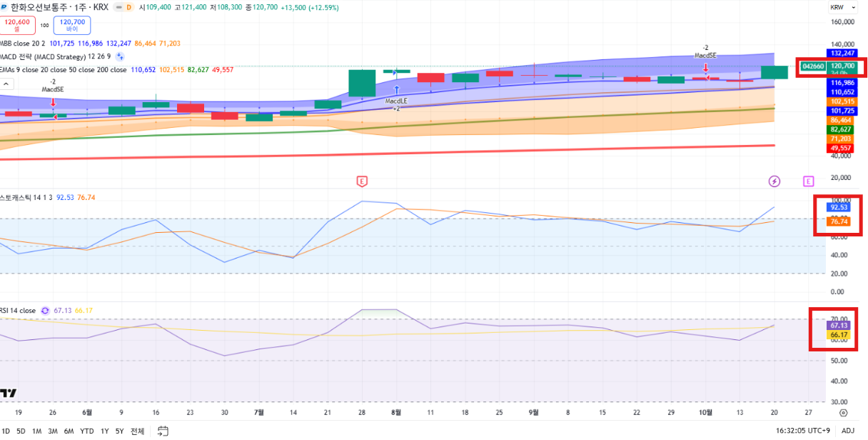Open the go-to-date calendar icon

(163, 431)
